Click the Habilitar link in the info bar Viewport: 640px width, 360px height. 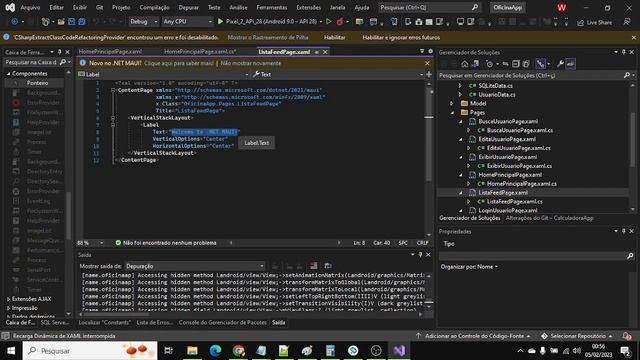(x=335, y=38)
